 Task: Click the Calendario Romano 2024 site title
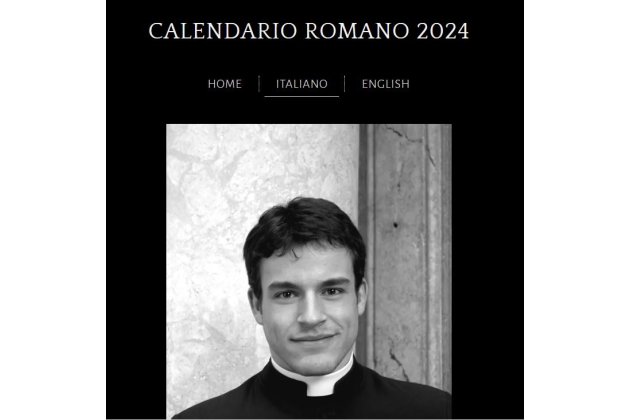[309, 31]
